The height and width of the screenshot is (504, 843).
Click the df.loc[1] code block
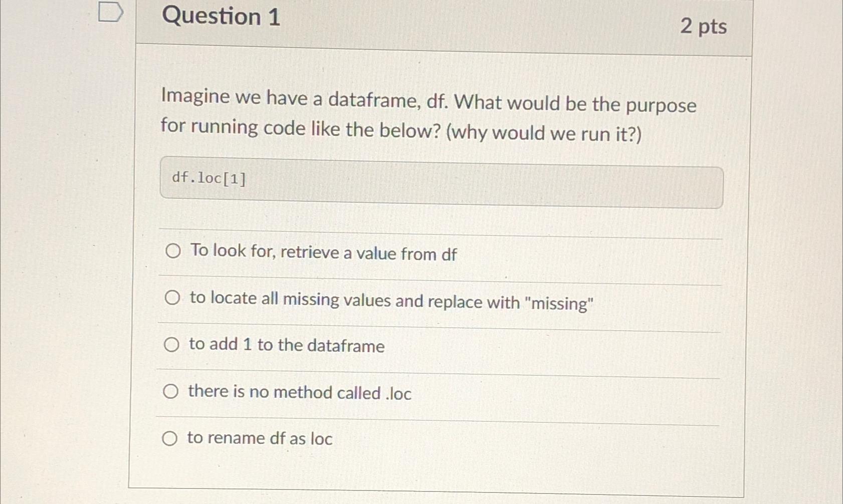441,180
